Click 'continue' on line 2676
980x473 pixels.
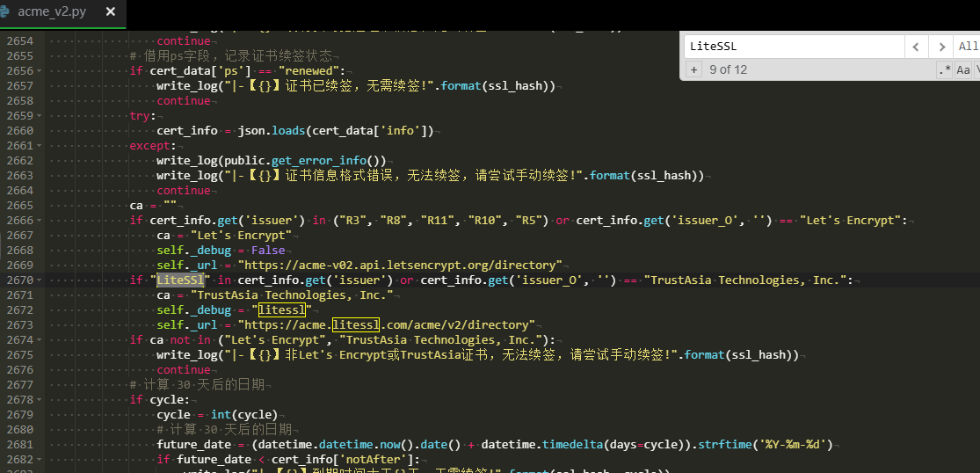pyautogui.click(x=184, y=370)
